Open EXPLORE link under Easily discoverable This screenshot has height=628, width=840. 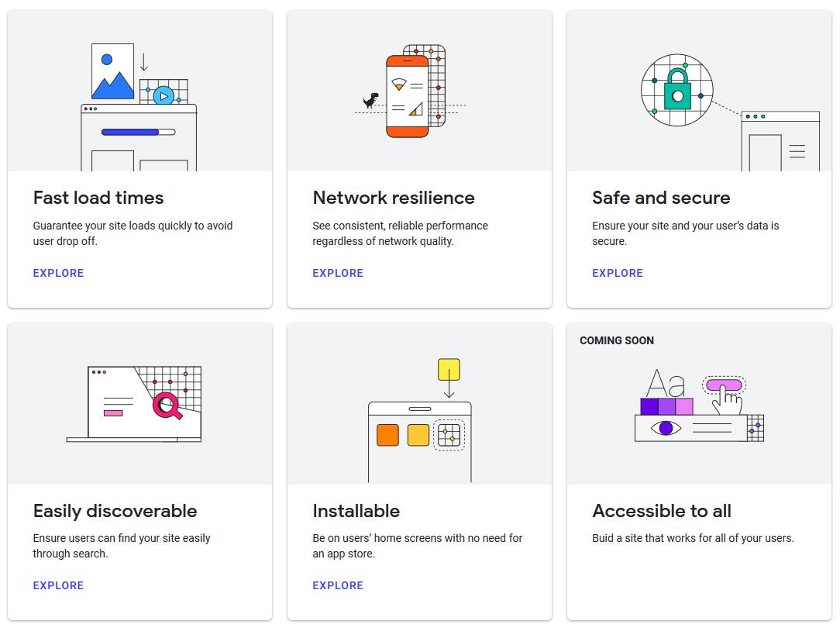tap(58, 585)
